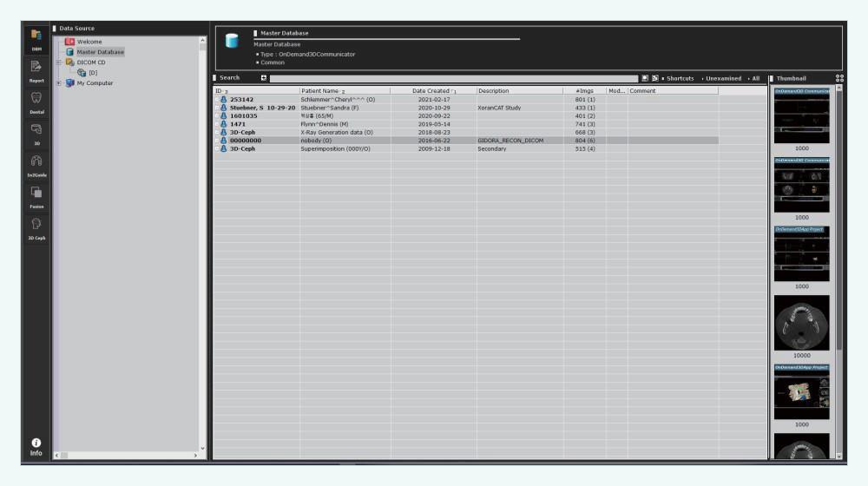The width and height of the screenshot is (868, 486).
Task: Click the Info icon at sidebar bottom
Action: pos(36,447)
